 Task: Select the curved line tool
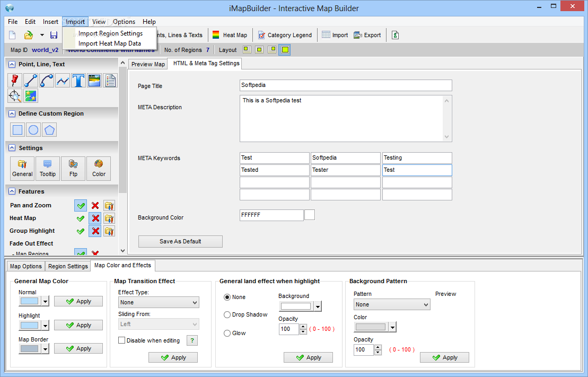(47, 80)
